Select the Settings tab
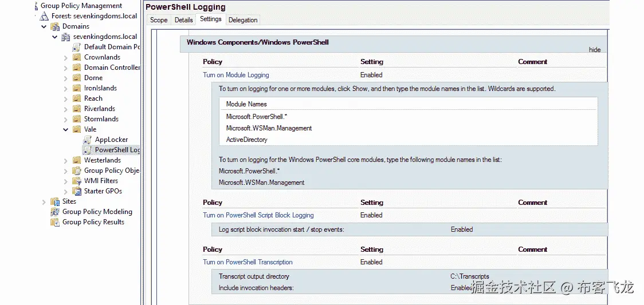Viewport: 644px width, 305px height. pyautogui.click(x=211, y=19)
